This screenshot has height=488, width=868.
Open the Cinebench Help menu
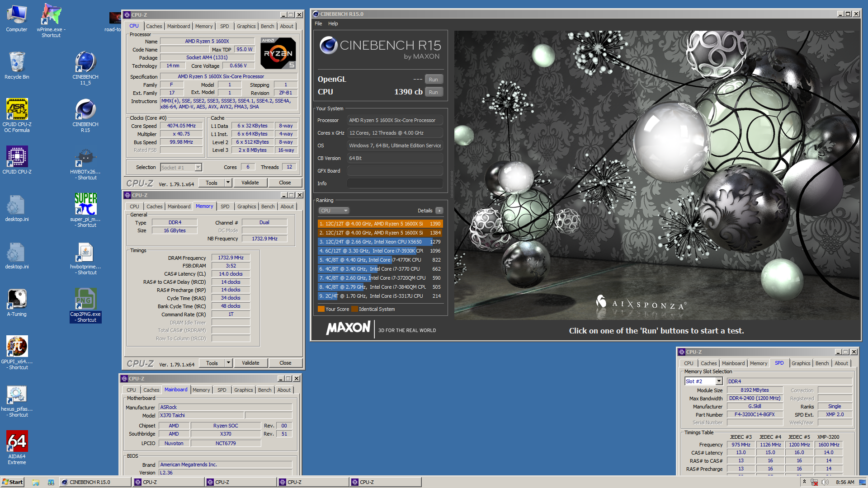click(x=333, y=23)
